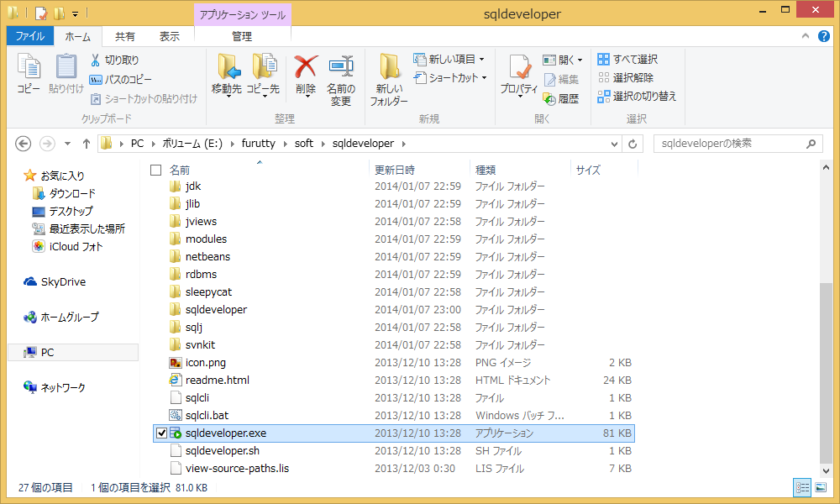The width and height of the screenshot is (840, 504).
Task: Expand the chevron after sqldeveloper in address bar
Action: (403, 144)
